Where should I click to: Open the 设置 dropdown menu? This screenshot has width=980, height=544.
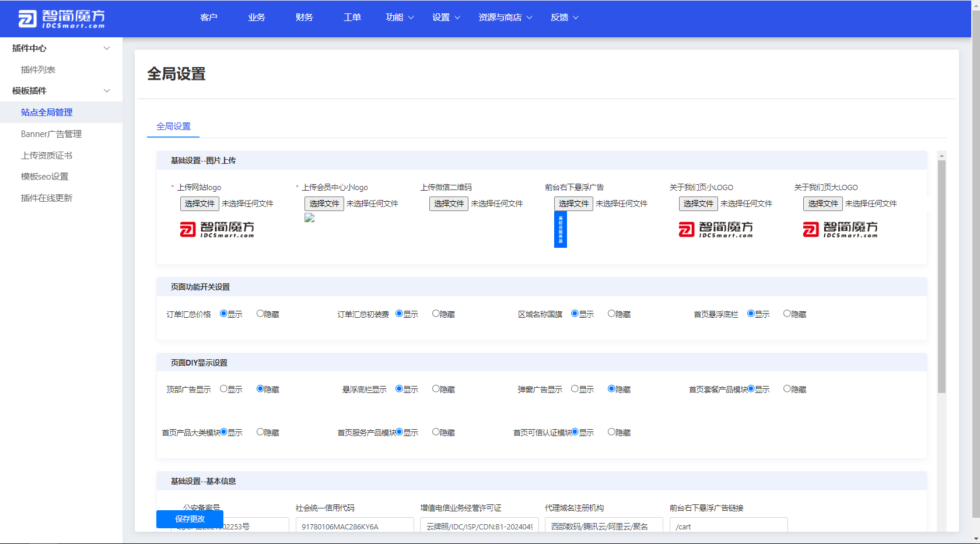(444, 17)
